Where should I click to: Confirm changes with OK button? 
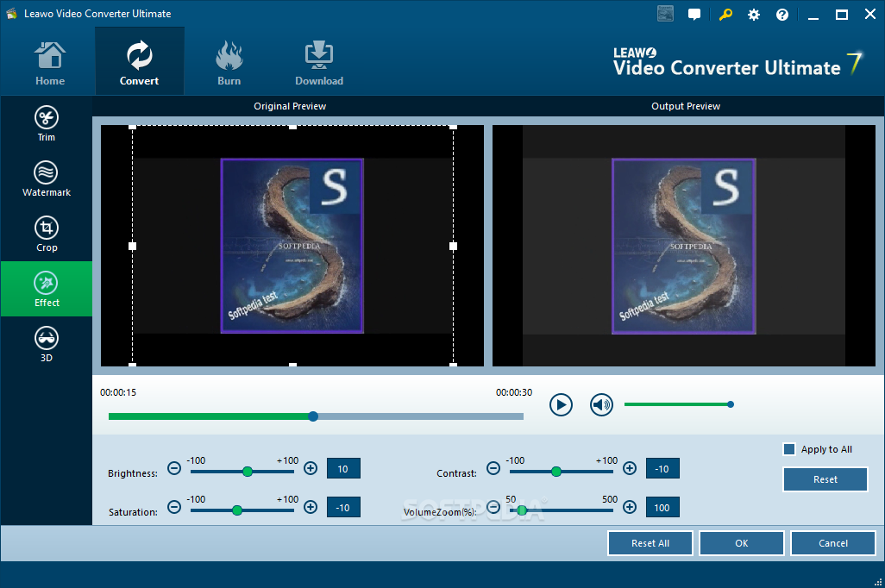click(742, 543)
